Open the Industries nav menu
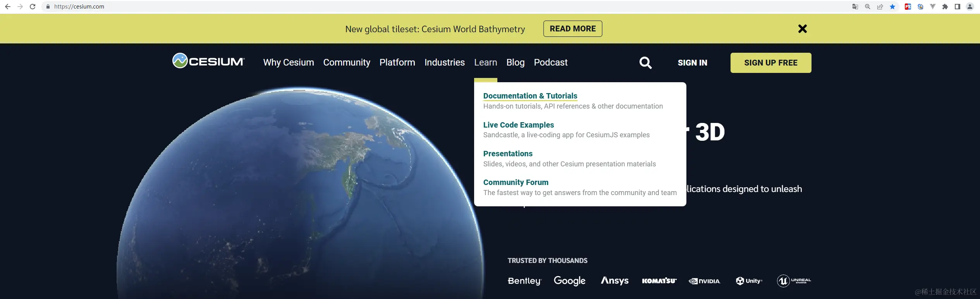The width and height of the screenshot is (980, 299). coord(445,62)
